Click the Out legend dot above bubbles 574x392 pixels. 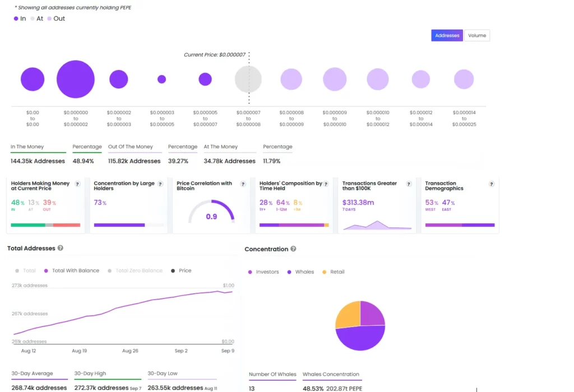[x=49, y=18]
